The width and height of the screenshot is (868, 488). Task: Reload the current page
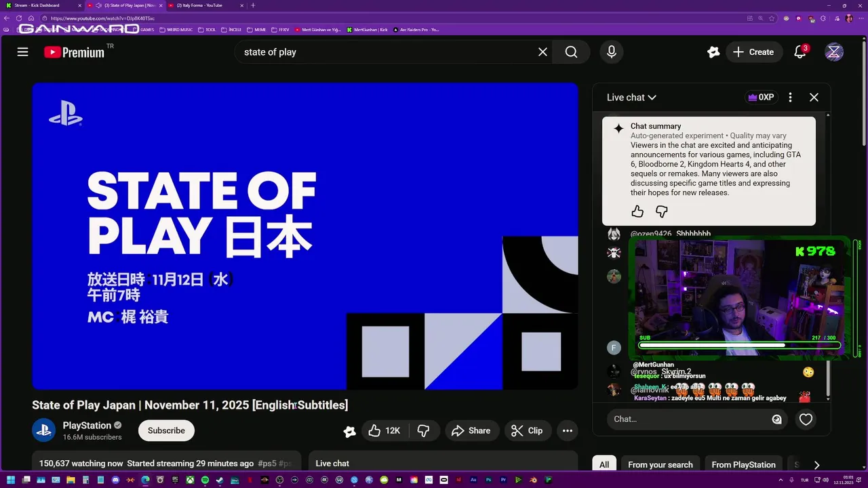click(x=19, y=18)
